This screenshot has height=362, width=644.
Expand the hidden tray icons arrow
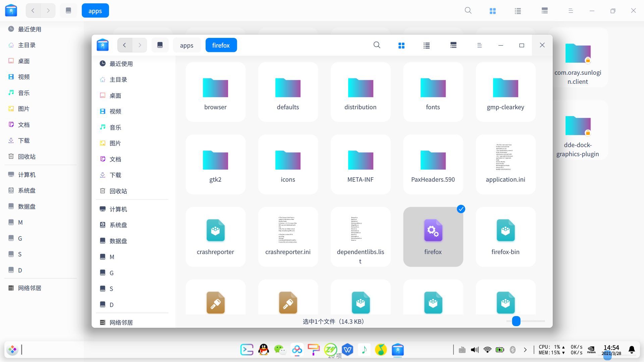coord(525,350)
